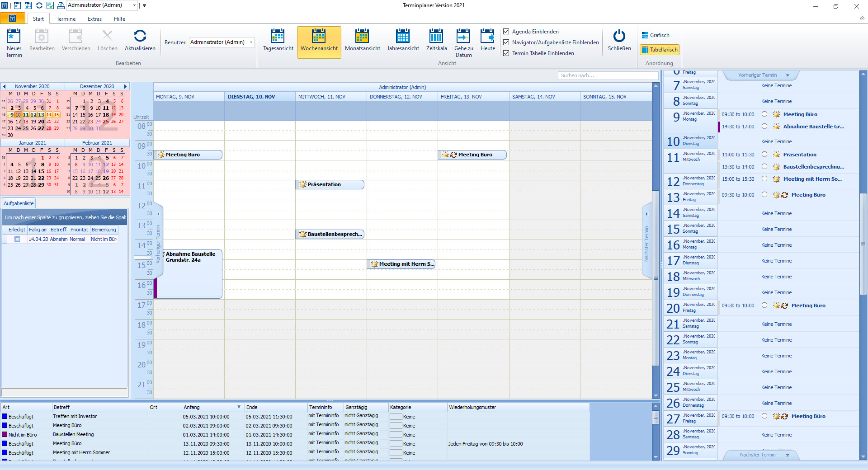Toggle the Agenda Einblenden checkbox

(x=506, y=32)
